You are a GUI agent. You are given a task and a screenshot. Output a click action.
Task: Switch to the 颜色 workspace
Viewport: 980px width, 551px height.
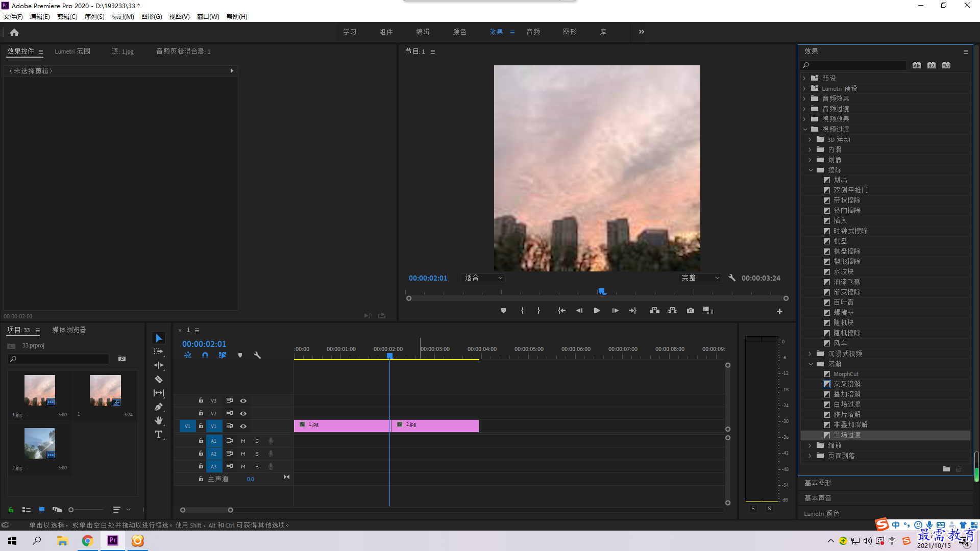pos(459,32)
